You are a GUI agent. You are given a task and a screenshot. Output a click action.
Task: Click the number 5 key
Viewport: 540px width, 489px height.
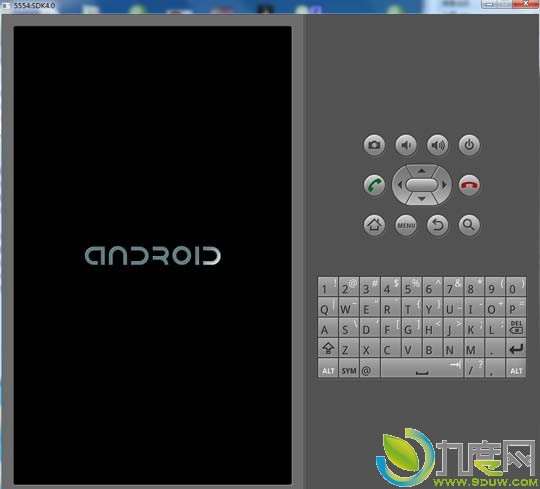(x=412, y=287)
